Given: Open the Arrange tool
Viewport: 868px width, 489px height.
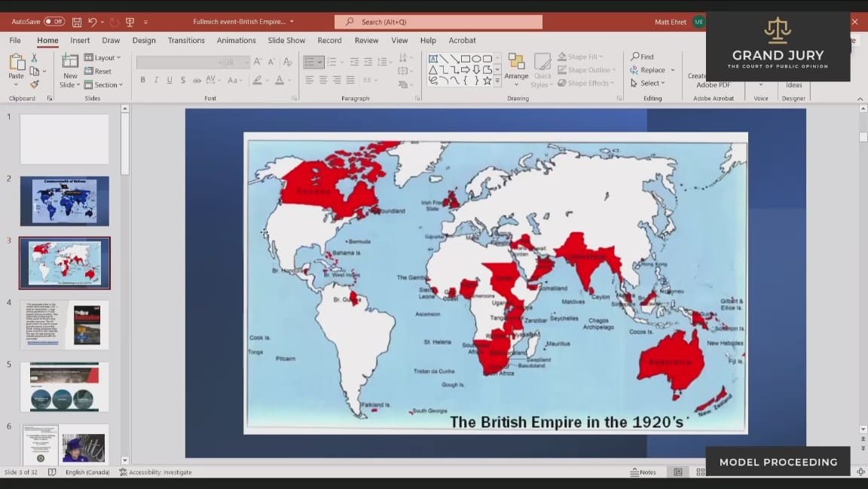Looking at the screenshot, I should pos(516,68).
